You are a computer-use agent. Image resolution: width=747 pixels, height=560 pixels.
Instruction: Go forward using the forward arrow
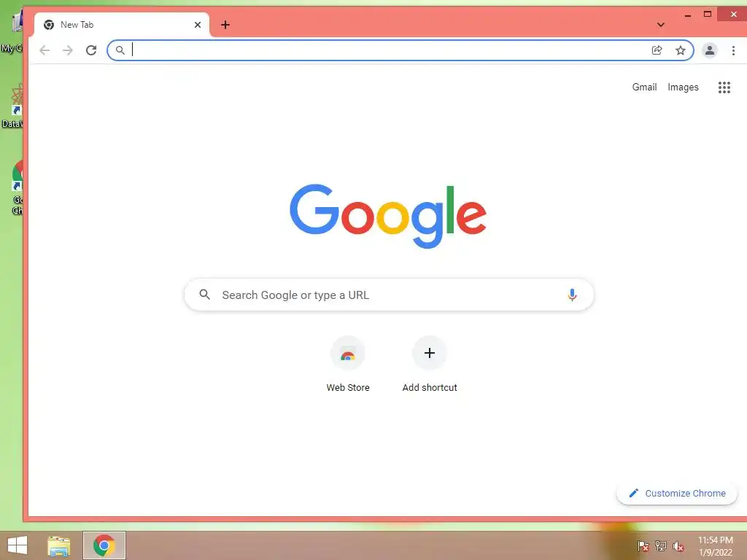click(x=68, y=50)
